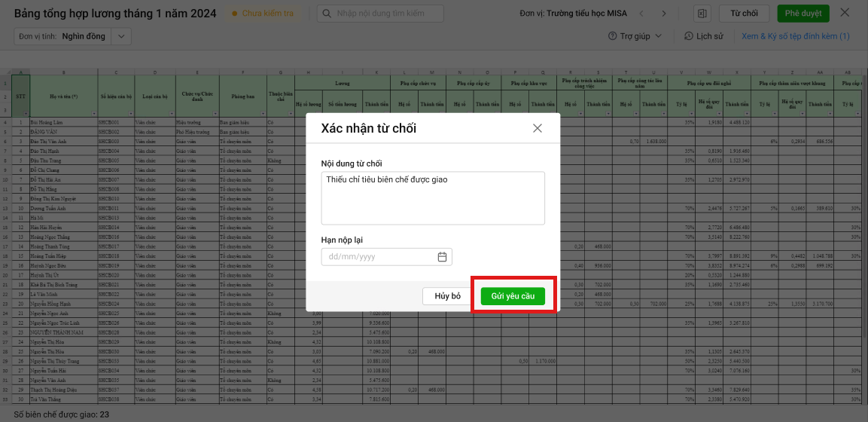The width and height of the screenshot is (868, 422).
Task: Open Xem & Ký số tệp đính kèm link
Action: click(795, 36)
